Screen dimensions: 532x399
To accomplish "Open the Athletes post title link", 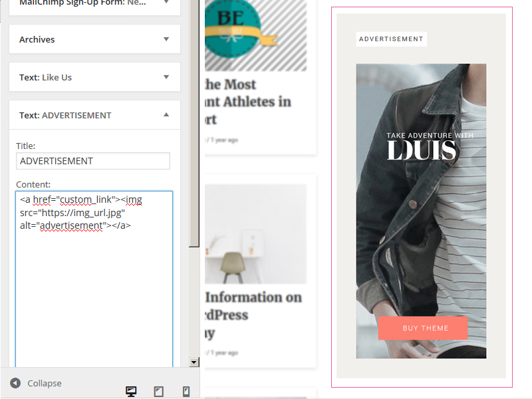I will (247, 102).
